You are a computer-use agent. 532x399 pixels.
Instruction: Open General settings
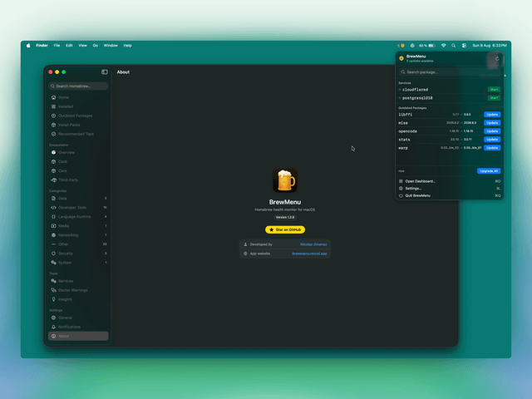[x=78, y=318]
